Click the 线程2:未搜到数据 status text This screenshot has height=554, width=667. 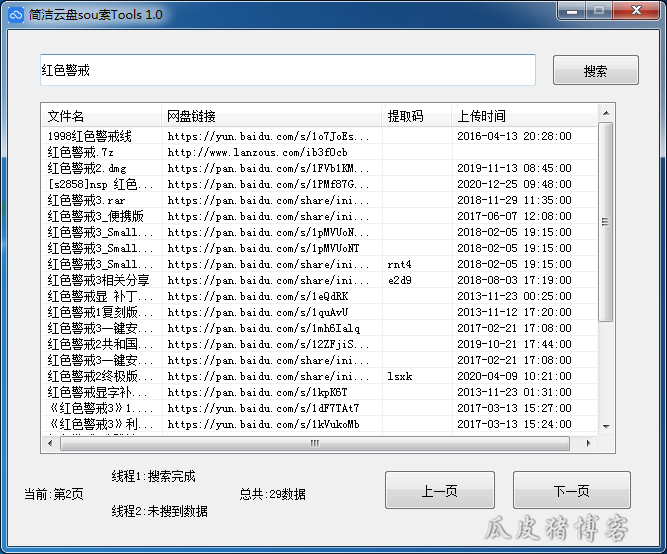click(160, 511)
